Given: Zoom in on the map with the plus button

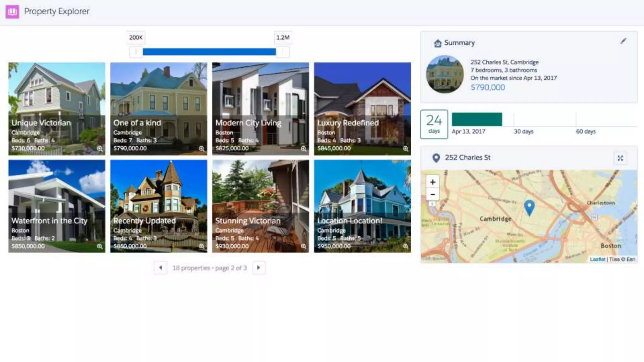Looking at the screenshot, I should coord(433,182).
